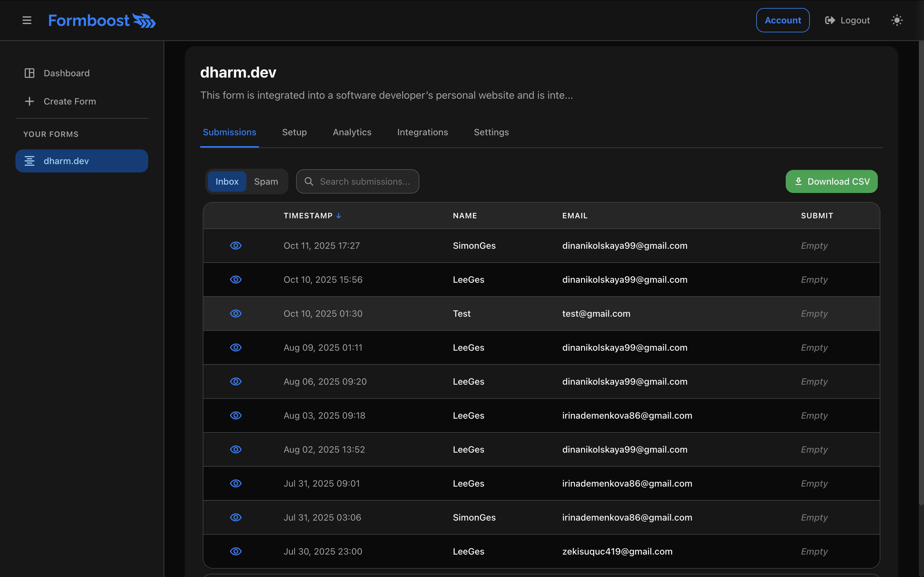Select the dharm.dev form icon in sidebar
The height and width of the screenshot is (577, 924).
tap(30, 161)
